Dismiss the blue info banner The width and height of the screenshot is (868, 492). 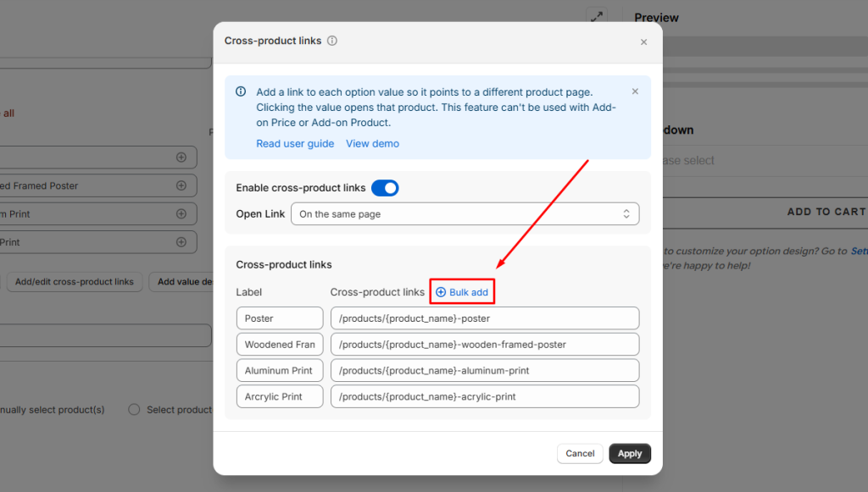click(635, 91)
